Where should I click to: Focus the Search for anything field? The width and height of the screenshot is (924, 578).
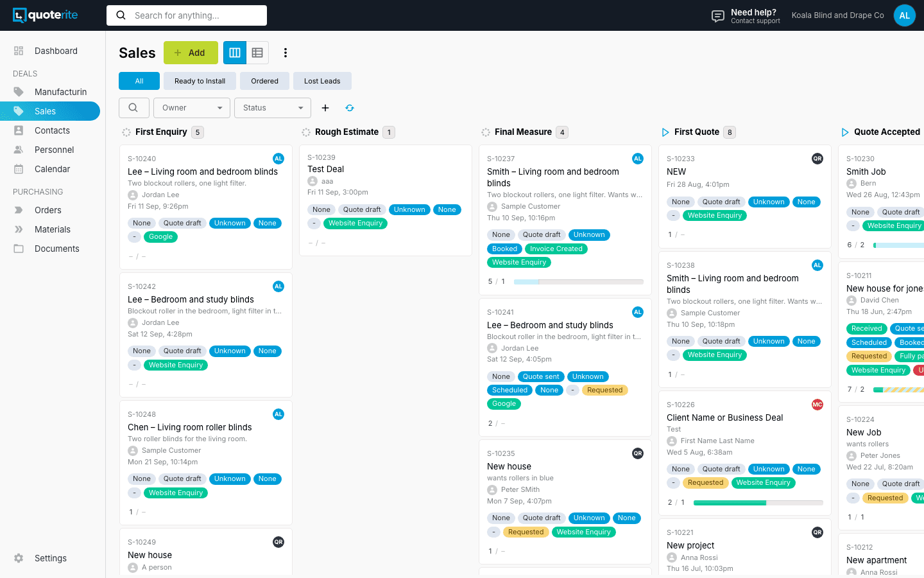[x=187, y=15]
